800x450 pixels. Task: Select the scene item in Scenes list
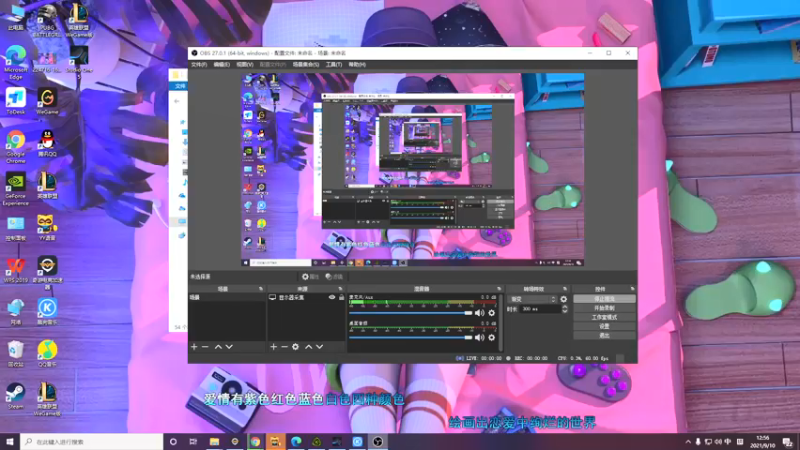coord(227,297)
